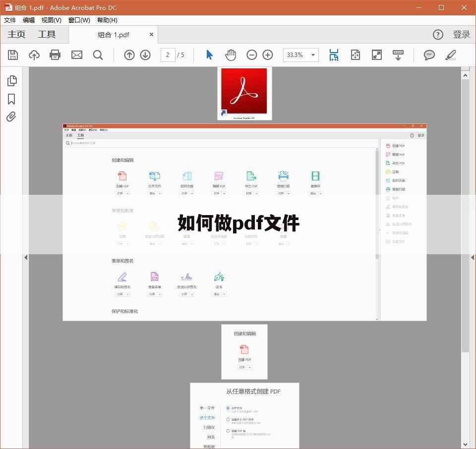The width and height of the screenshot is (476, 449).
Task: Select the 组合 1.pdf document tab
Action: (x=113, y=35)
